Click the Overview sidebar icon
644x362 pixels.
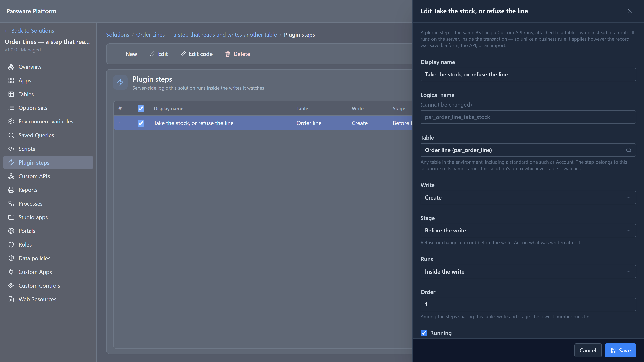11,67
